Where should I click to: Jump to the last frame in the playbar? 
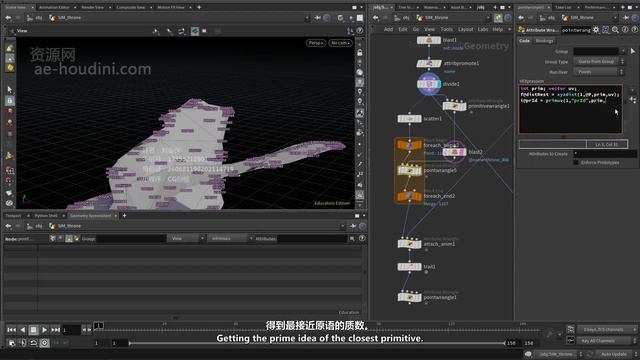56,330
